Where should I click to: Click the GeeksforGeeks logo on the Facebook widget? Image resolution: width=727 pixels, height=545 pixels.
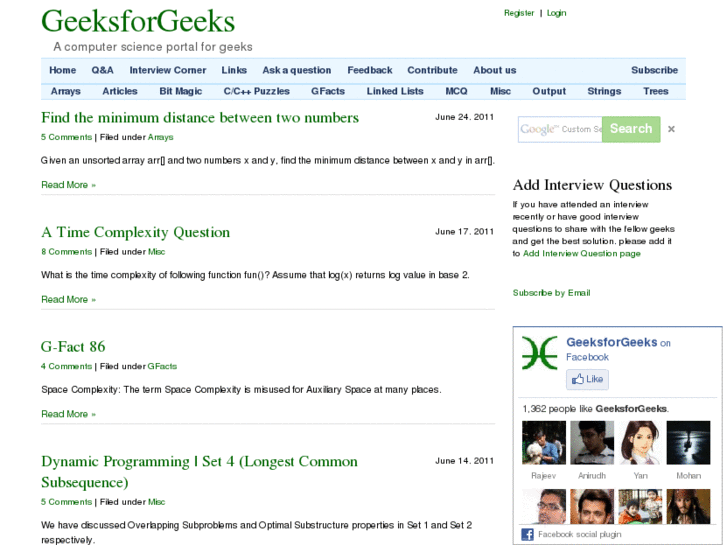click(540, 353)
